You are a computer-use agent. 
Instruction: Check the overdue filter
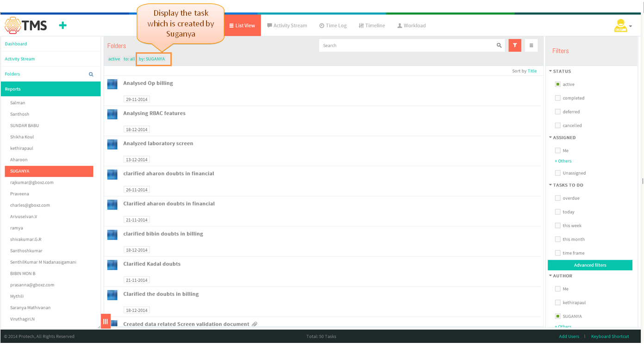(x=558, y=198)
